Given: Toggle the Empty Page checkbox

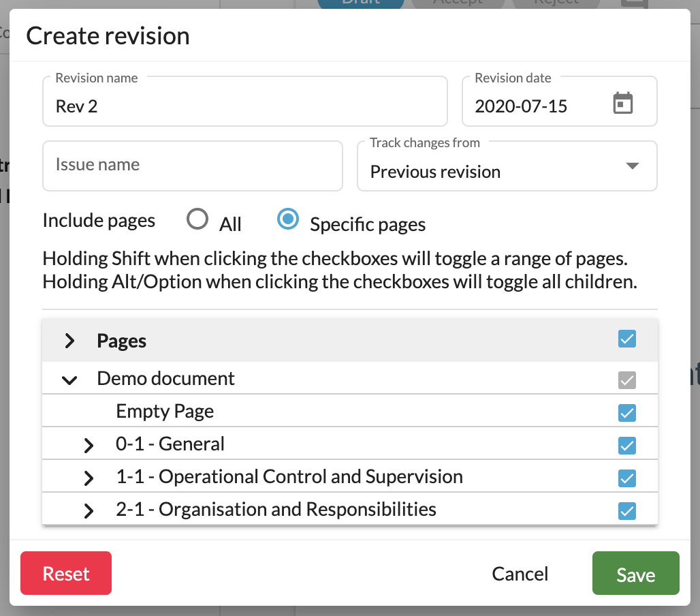Looking at the screenshot, I should coord(626,412).
